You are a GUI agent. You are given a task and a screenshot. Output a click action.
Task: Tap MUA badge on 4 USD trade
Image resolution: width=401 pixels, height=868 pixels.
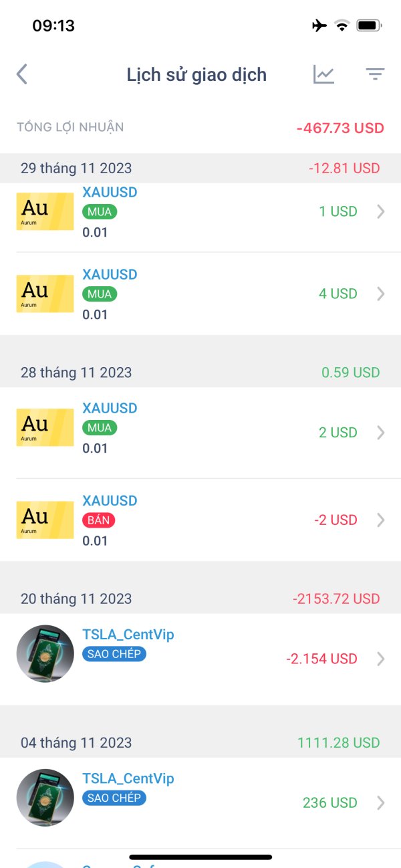click(x=100, y=294)
